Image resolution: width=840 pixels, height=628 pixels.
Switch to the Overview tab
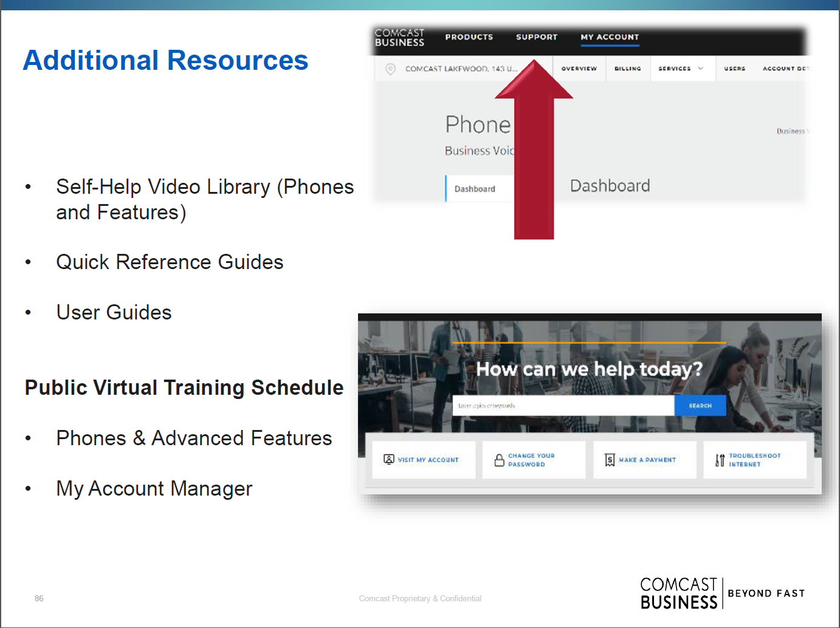click(579, 69)
